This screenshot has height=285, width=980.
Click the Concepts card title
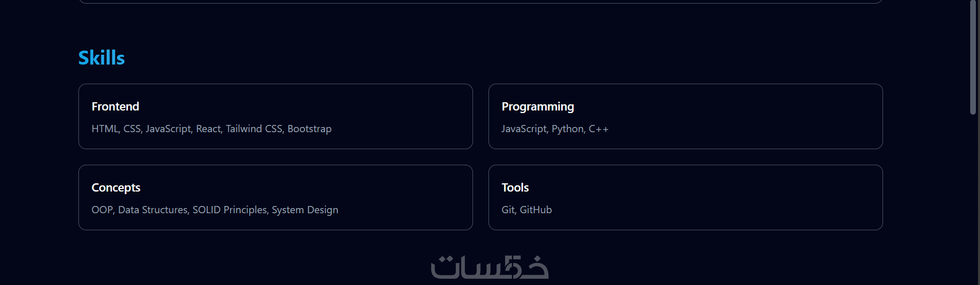click(x=116, y=187)
